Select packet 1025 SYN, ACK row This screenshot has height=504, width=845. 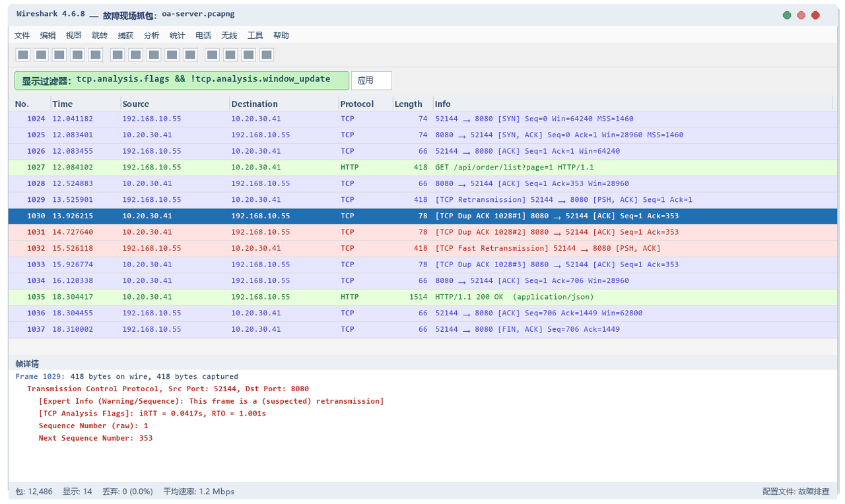[x=422, y=135]
